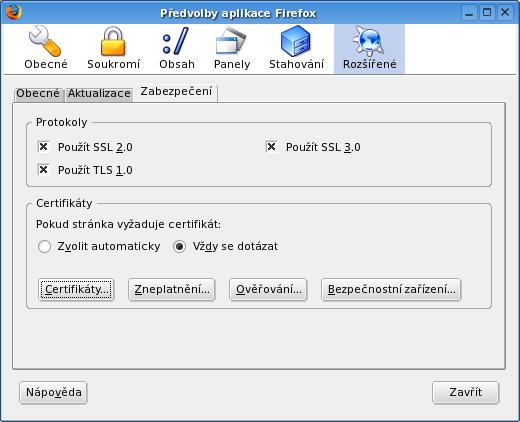520x422 pixels.
Task: Open the Obecné wrench icon category
Action: click(46, 48)
